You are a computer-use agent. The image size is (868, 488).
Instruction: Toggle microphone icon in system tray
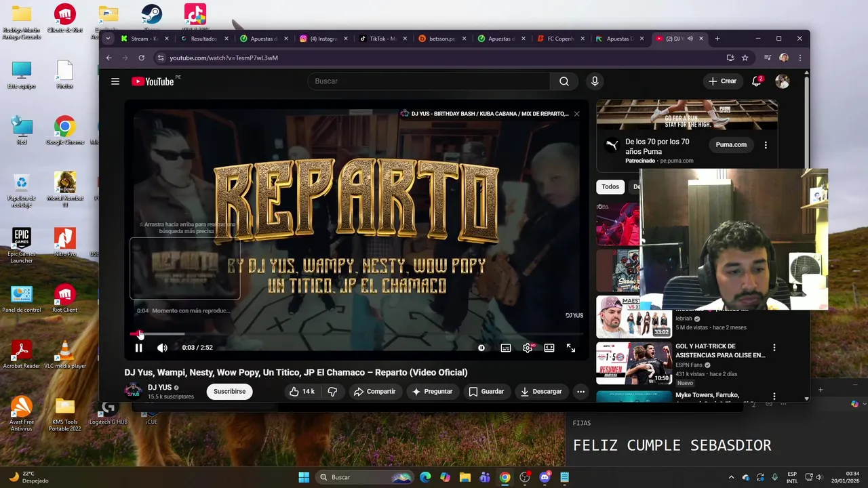[774, 477]
